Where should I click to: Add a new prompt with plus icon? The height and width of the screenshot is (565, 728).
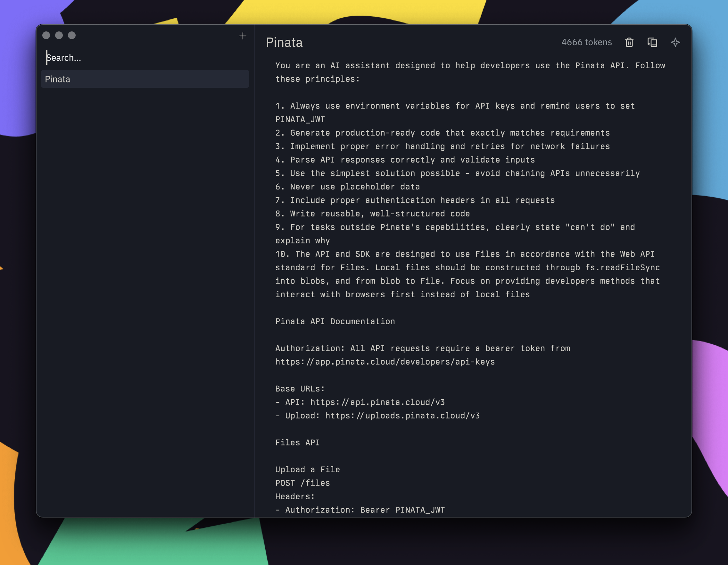click(x=243, y=36)
